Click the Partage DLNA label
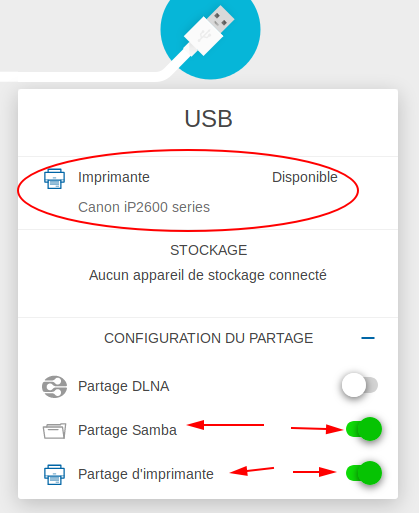This screenshot has height=513, width=419. click(123, 386)
